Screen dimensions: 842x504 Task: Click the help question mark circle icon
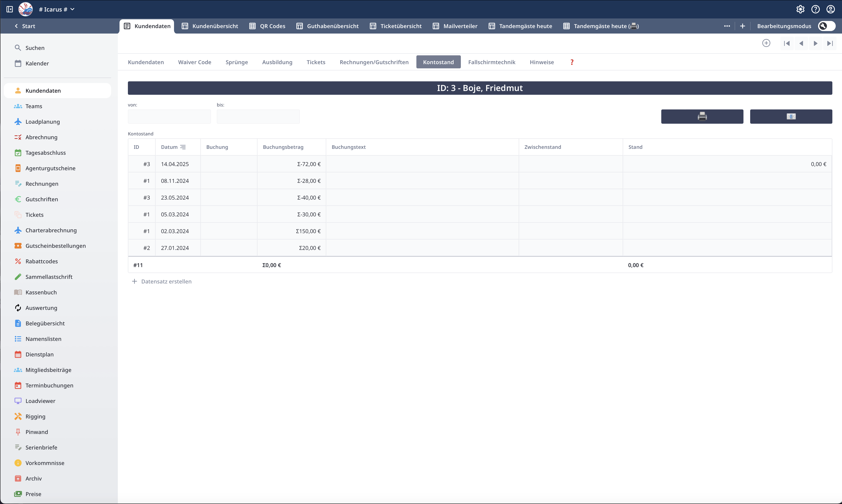click(815, 9)
